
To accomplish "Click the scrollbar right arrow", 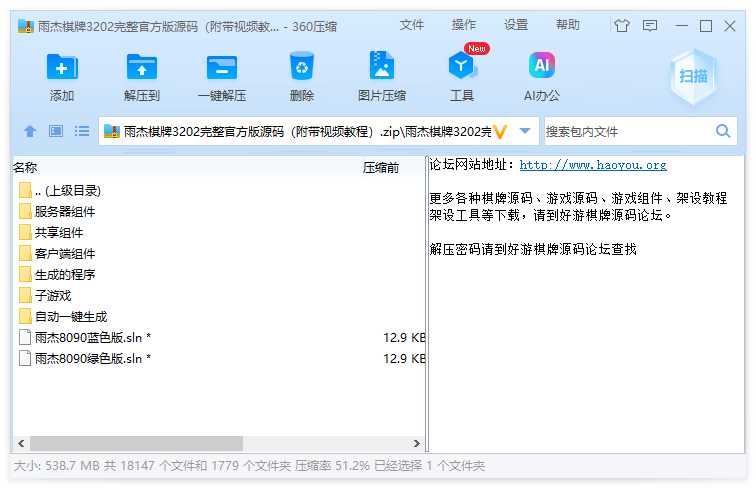I will [416, 443].
